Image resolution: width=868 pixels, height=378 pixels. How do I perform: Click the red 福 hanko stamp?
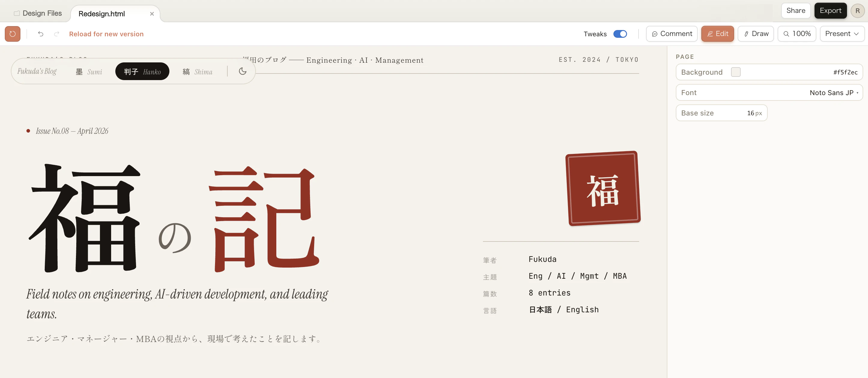click(x=603, y=189)
